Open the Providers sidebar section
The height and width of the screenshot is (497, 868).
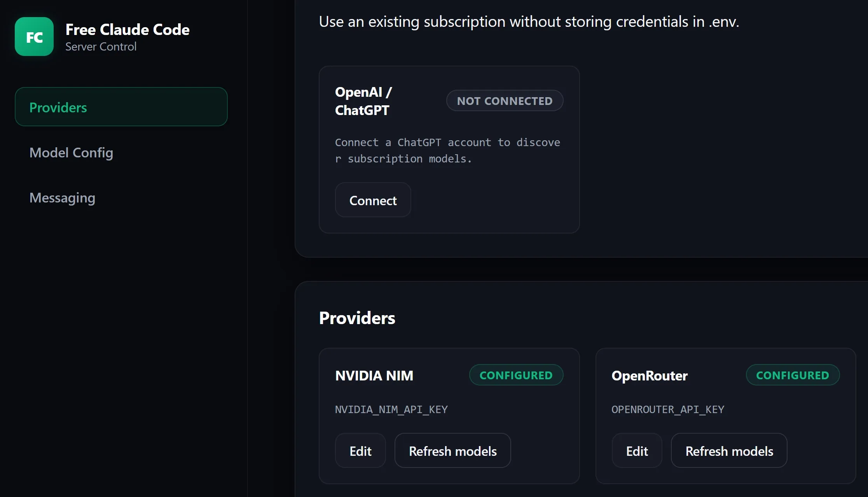click(x=121, y=107)
